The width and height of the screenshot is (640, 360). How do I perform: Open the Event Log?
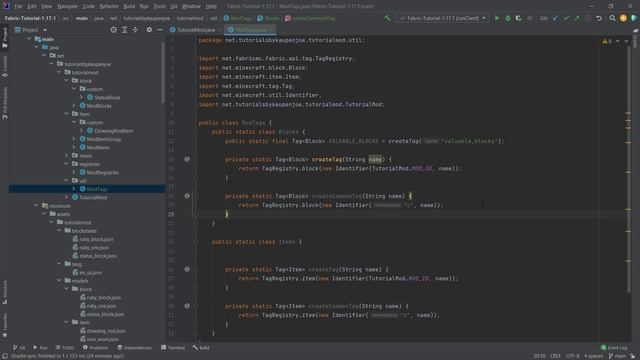(614, 348)
